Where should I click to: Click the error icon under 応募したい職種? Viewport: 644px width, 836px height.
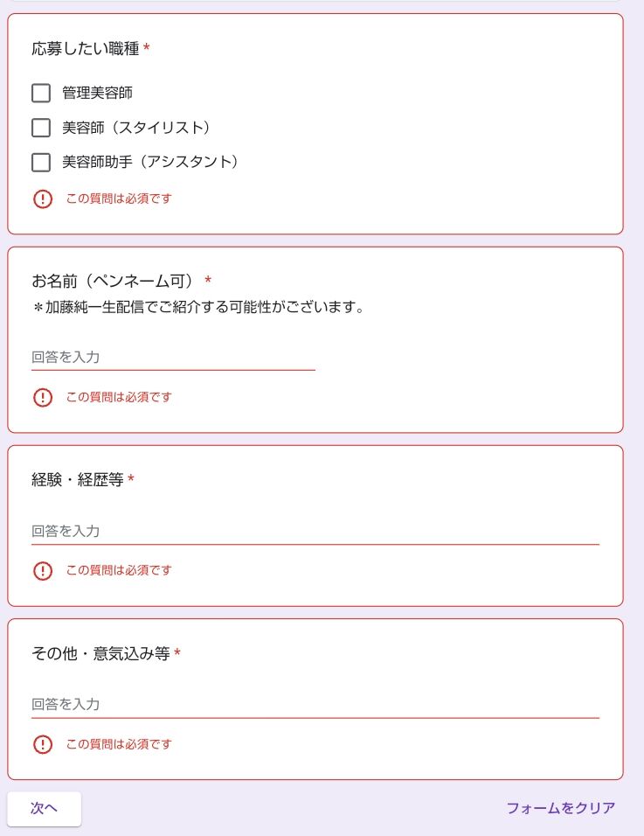[43, 199]
